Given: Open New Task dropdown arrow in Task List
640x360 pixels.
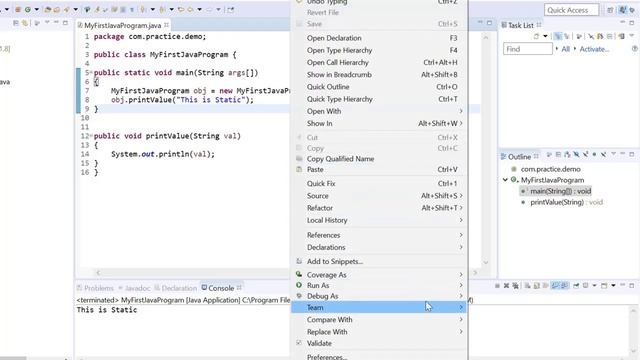Looking at the screenshot, I should click(x=545, y=36).
